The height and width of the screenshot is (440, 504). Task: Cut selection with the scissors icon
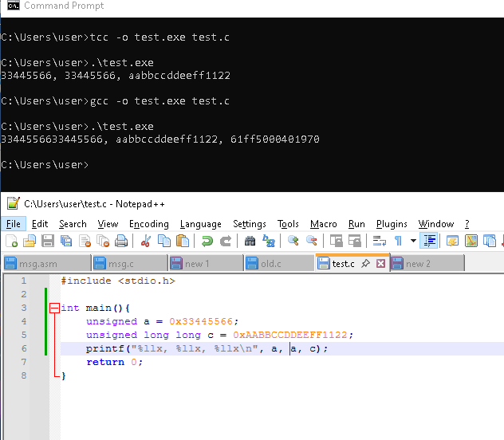[146, 241]
